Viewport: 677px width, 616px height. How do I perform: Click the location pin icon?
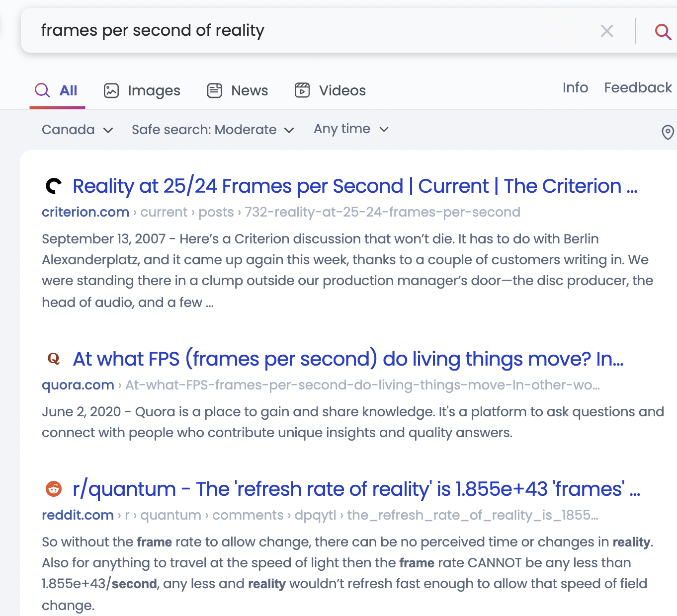tap(668, 132)
